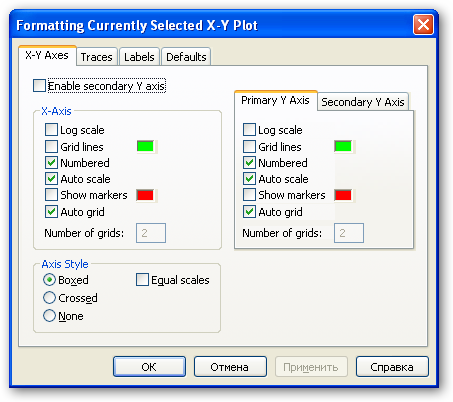Enable X-Axis Grid lines checkbox

(51, 146)
